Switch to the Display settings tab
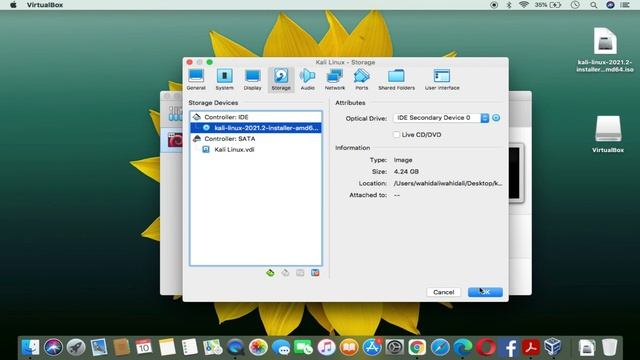The height and width of the screenshot is (360, 640). pos(252,80)
